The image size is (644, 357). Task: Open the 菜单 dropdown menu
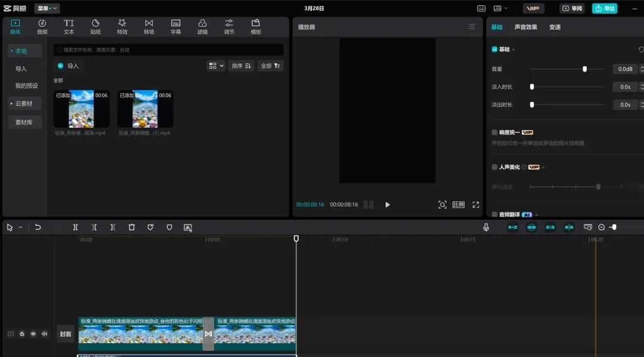click(47, 8)
